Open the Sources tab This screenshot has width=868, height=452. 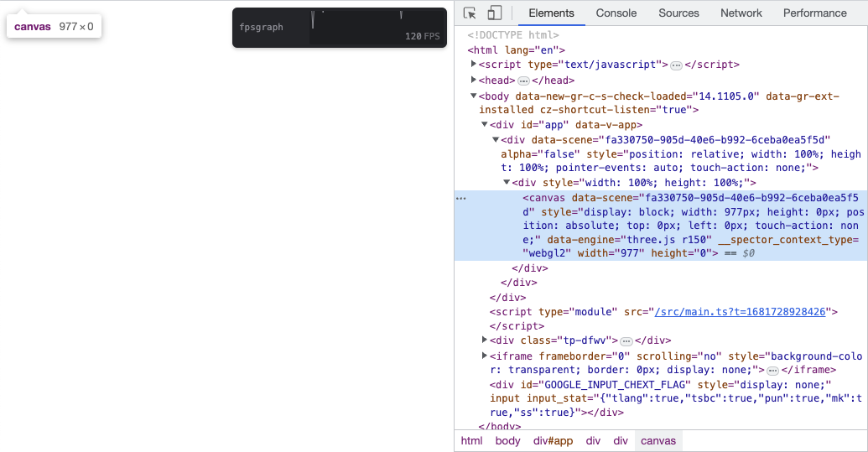[678, 13]
